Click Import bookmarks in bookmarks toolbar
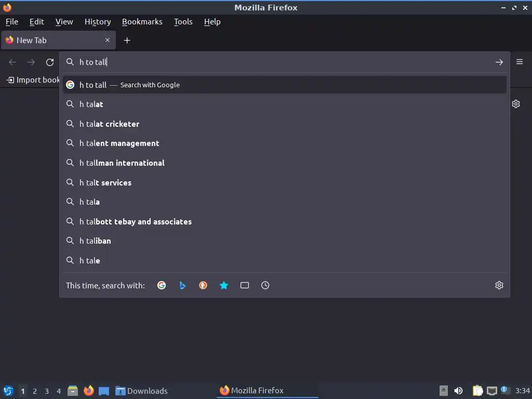 33,80
